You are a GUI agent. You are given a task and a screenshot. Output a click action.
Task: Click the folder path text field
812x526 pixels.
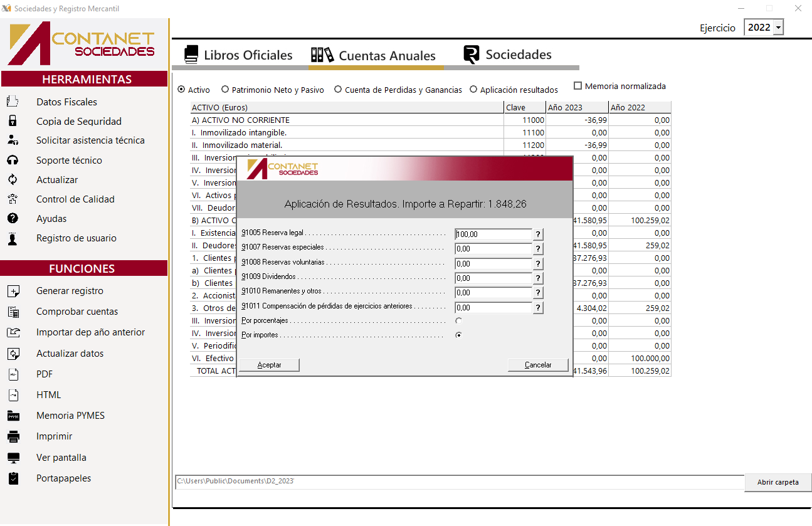pyautogui.click(x=459, y=481)
